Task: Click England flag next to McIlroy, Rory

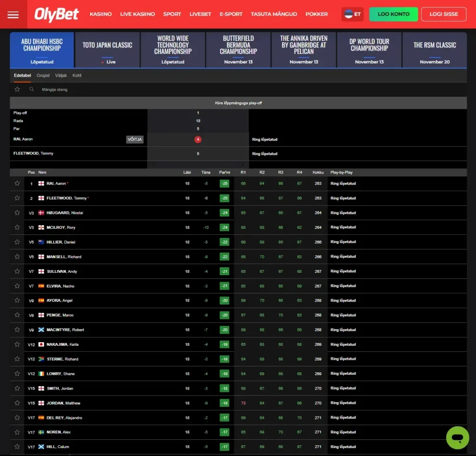Action: coord(41,227)
